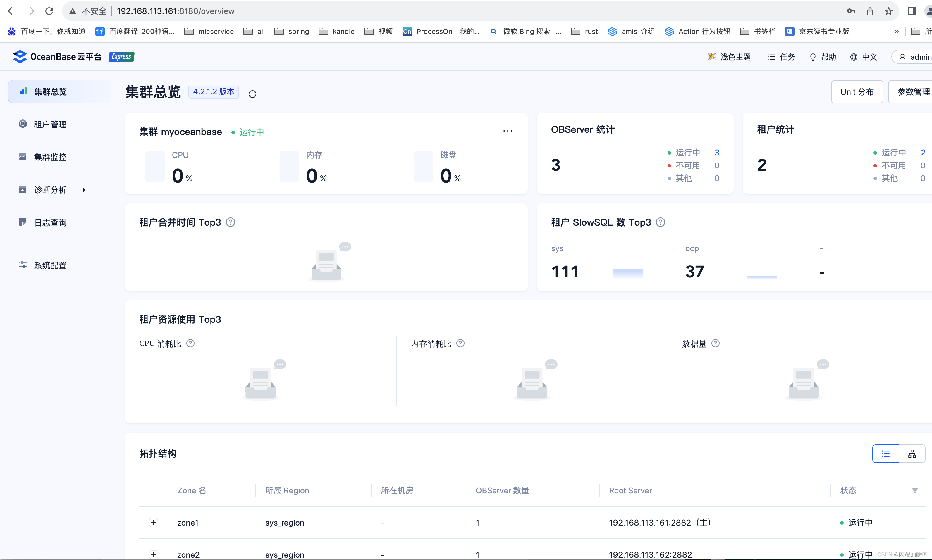This screenshot has width=932, height=560.
Task: Switch topology to list view
Action: 885,454
